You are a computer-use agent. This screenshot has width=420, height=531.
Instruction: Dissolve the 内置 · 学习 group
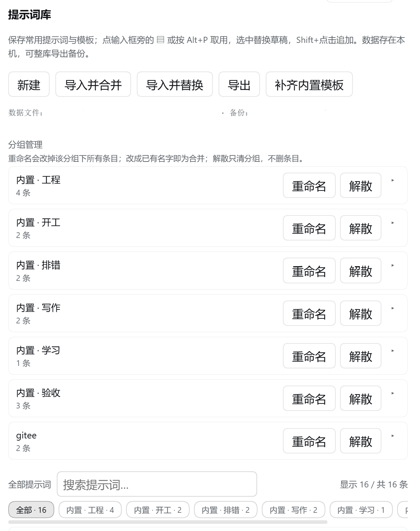tap(361, 356)
